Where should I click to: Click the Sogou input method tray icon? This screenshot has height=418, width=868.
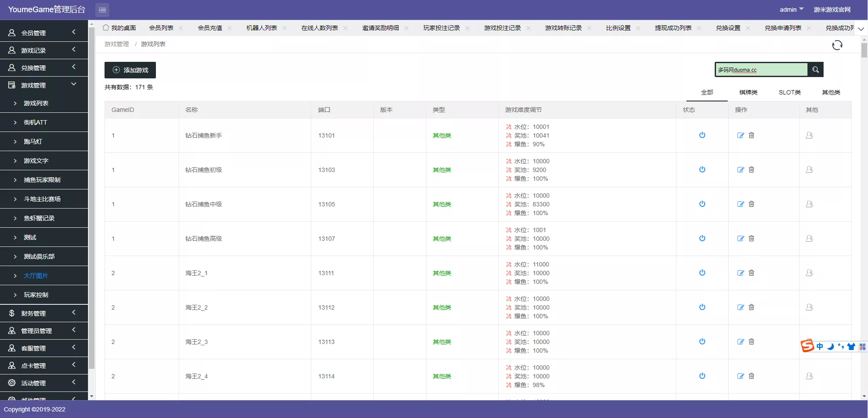[807, 346]
